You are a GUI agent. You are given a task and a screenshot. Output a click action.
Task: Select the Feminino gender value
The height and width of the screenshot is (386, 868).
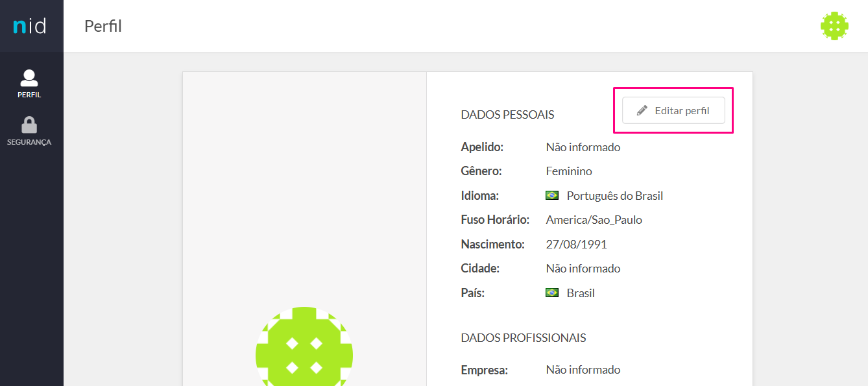point(569,171)
